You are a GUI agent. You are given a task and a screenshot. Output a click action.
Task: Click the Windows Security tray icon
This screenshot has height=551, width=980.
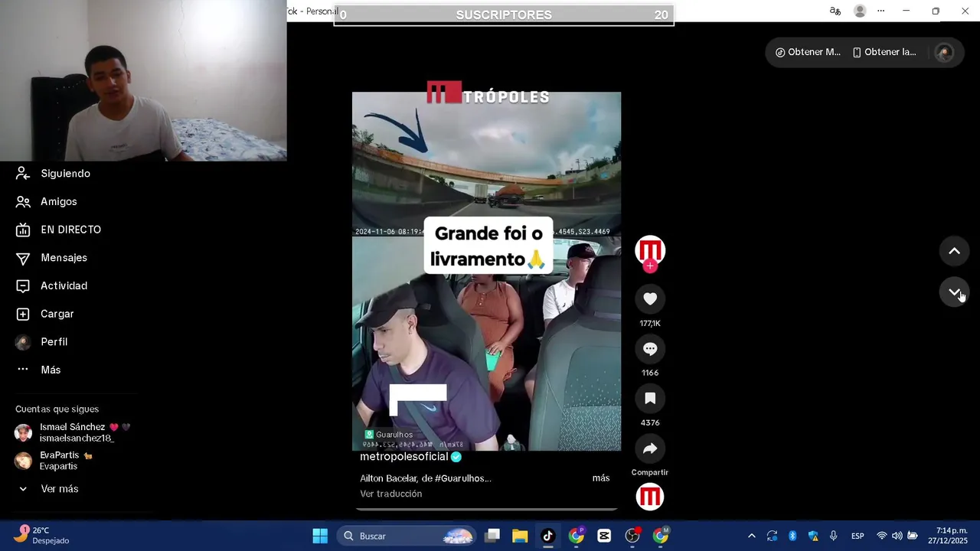813,536
